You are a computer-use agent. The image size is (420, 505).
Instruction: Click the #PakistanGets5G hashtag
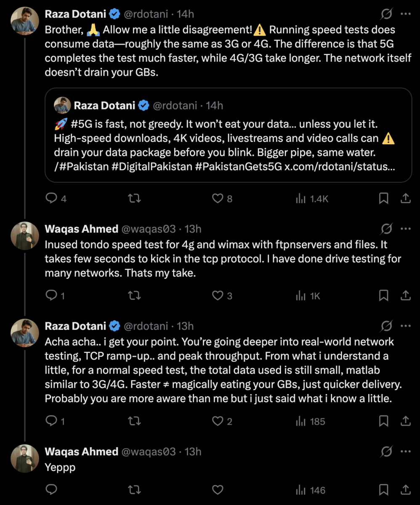point(238,166)
